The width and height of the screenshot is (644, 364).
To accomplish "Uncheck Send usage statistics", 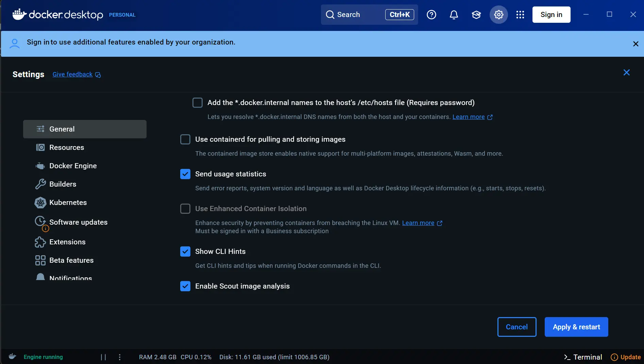I will pos(185,174).
